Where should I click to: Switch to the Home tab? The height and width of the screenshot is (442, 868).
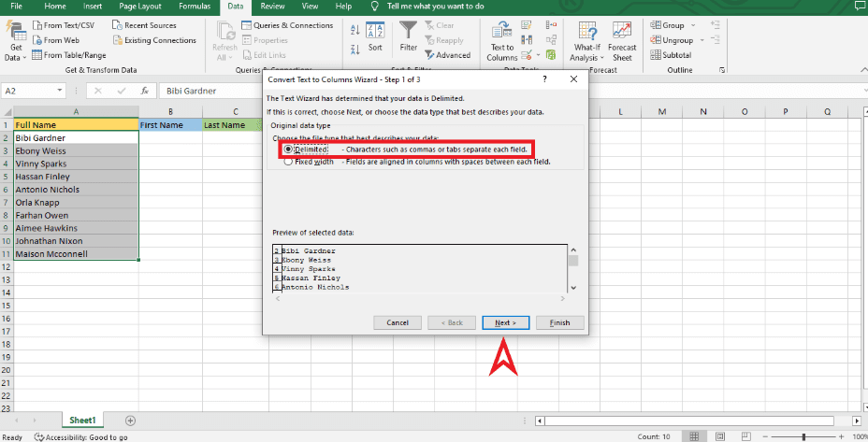pos(55,7)
